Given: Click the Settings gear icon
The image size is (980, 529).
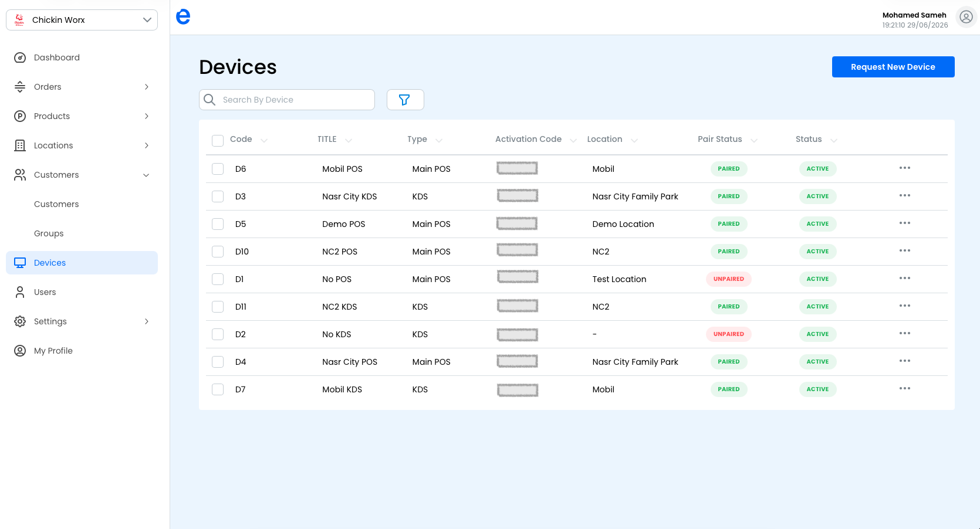Looking at the screenshot, I should (x=20, y=321).
